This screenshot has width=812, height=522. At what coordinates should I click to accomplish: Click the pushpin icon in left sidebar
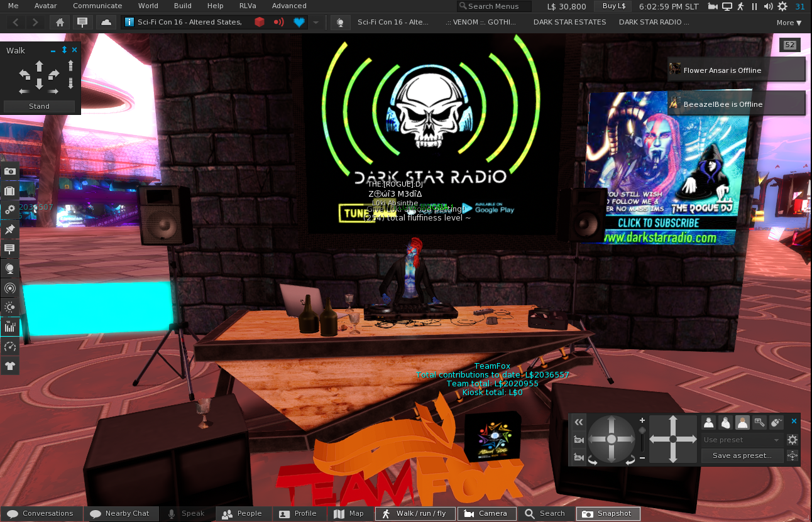point(10,230)
